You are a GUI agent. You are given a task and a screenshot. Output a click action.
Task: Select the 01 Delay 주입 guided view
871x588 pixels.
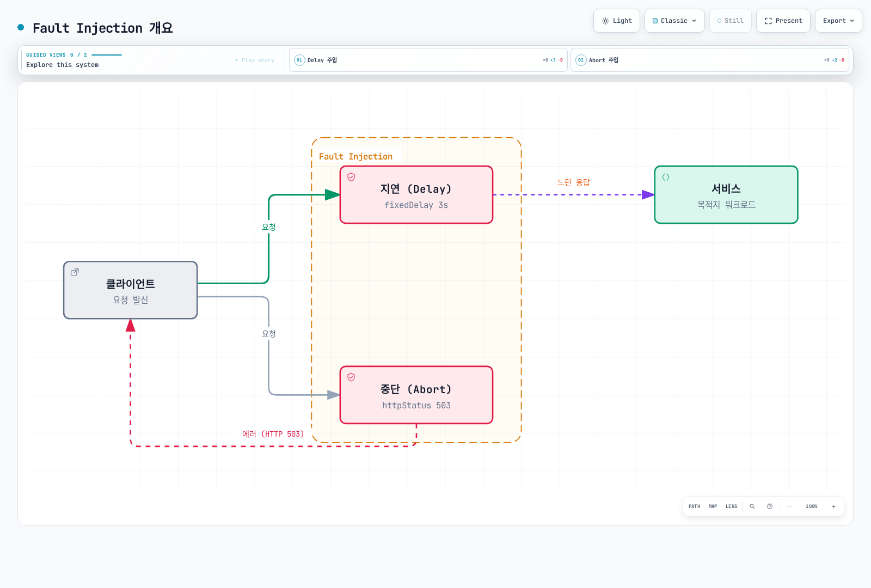[428, 60]
